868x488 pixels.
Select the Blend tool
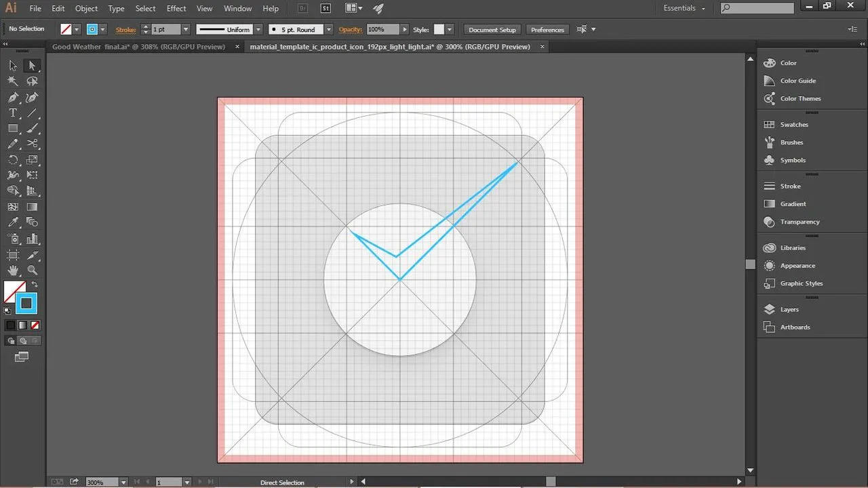pyautogui.click(x=32, y=222)
